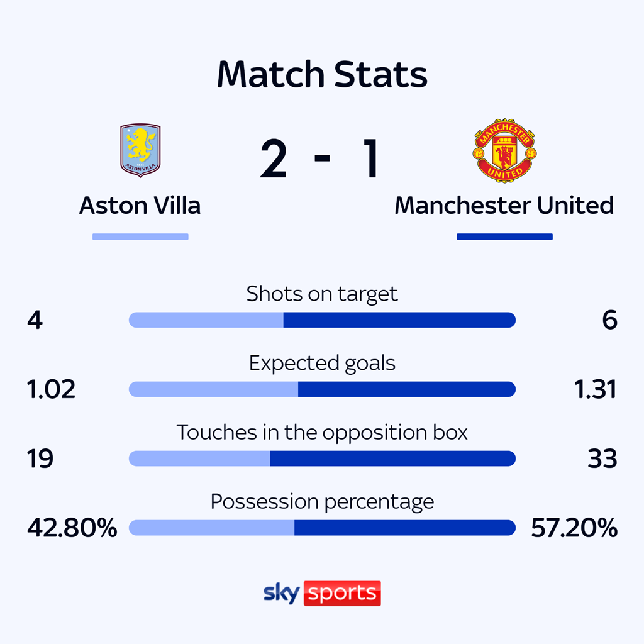Click the Possession percentage comparison bar
644x644 pixels.
pyautogui.click(x=322, y=528)
